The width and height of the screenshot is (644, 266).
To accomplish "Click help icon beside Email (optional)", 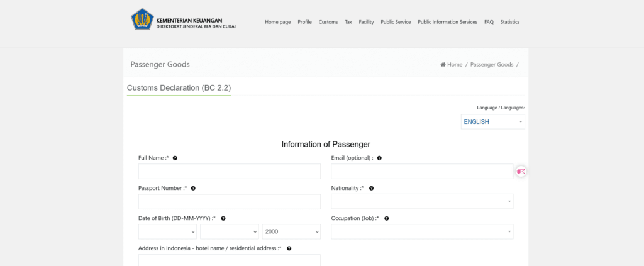I will point(379,158).
